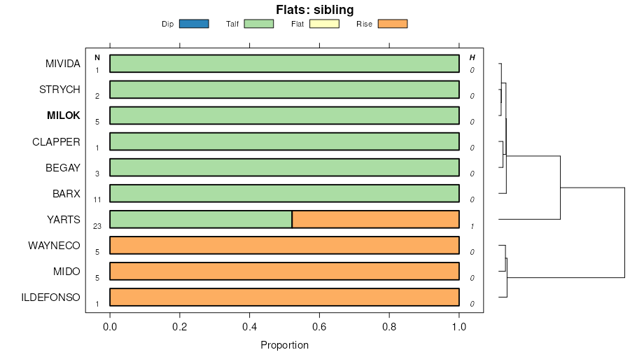Click the N column header
The image size is (630, 364).
coord(97,57)
